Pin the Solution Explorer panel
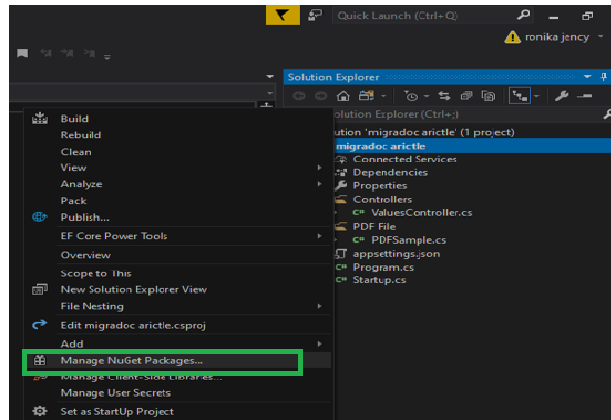 [x=604, y=77]
